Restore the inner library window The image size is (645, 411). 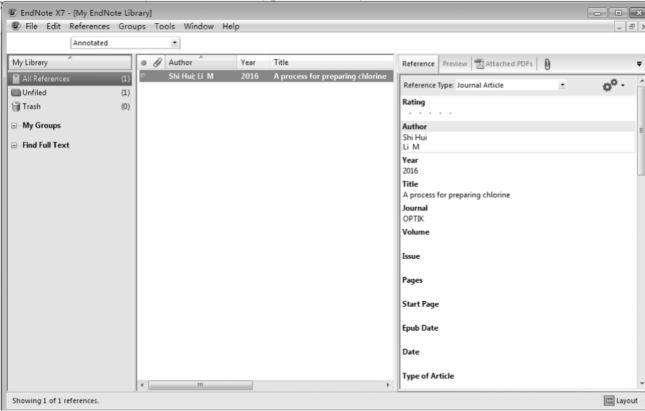(x=631, y=27)
